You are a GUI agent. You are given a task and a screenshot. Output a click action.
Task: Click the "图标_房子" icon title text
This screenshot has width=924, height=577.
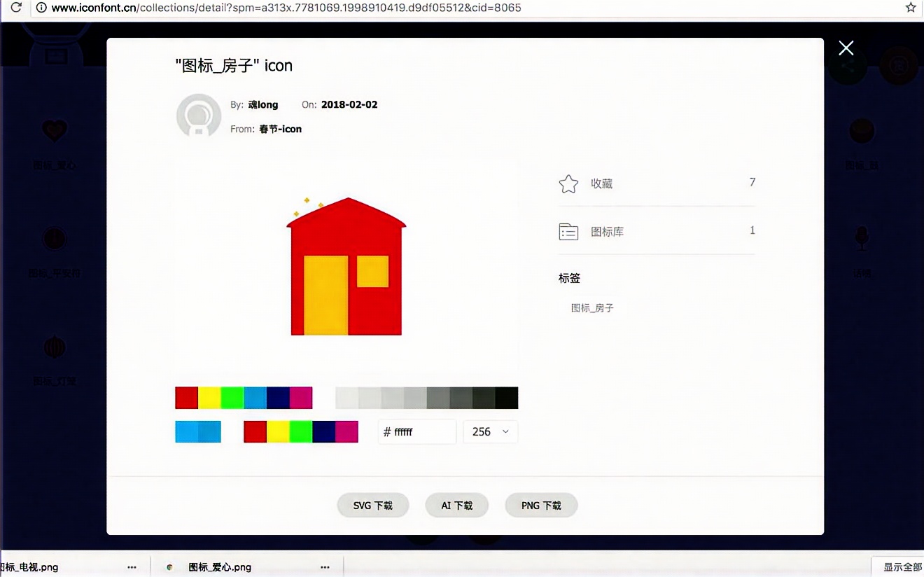coord(234,66)
